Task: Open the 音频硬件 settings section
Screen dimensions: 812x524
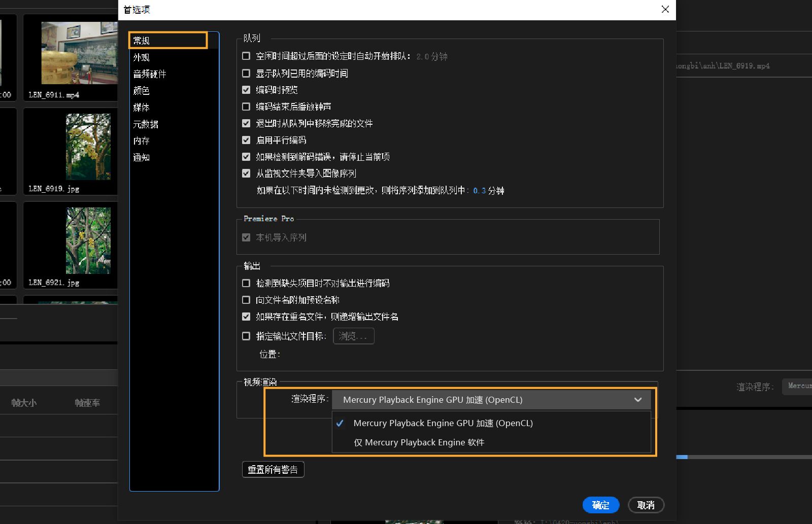Action: point(149,74)
